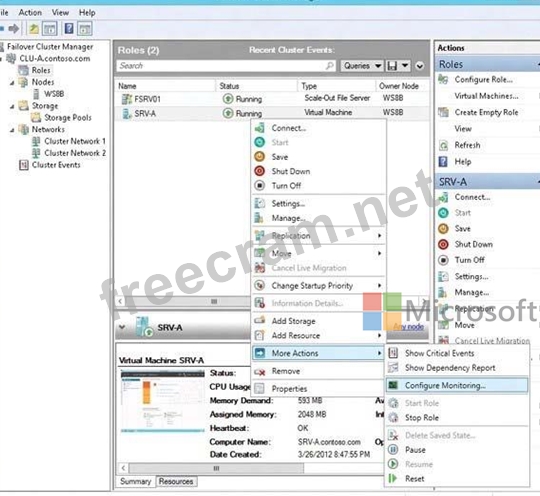Click the Show Critical Events icon
The width and height of the screenshot is (540, 496).
pos(393,353)
